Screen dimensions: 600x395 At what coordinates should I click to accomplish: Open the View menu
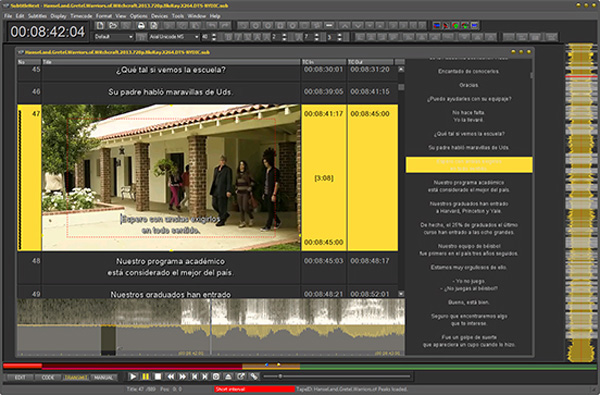pos(121,16)
